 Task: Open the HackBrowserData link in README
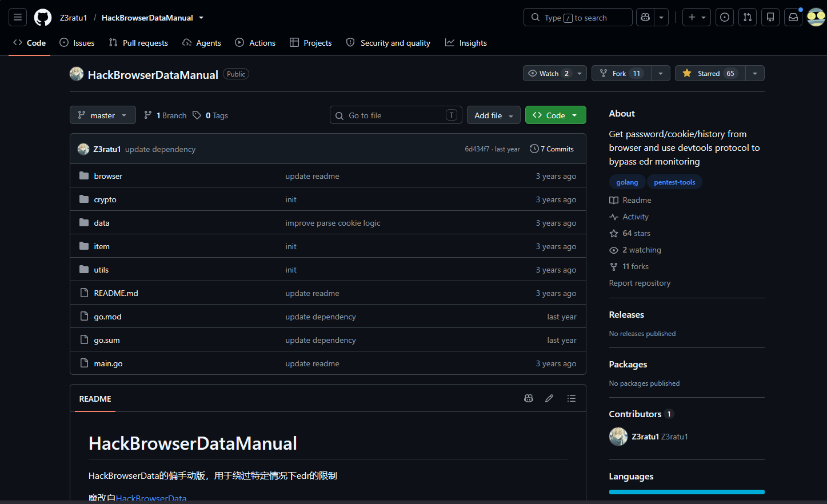(151, 498)
